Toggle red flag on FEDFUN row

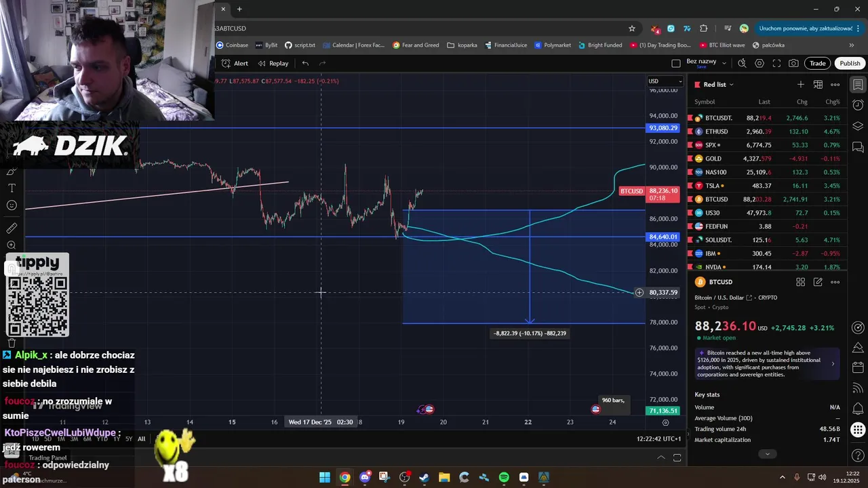[x=690, y=226]
